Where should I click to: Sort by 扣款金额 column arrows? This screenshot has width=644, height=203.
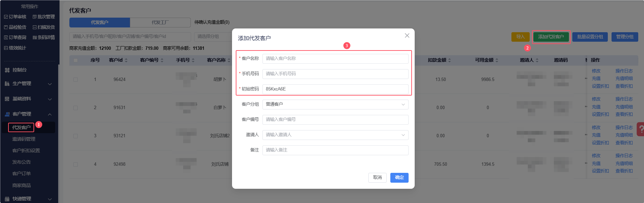coord(450,60)
